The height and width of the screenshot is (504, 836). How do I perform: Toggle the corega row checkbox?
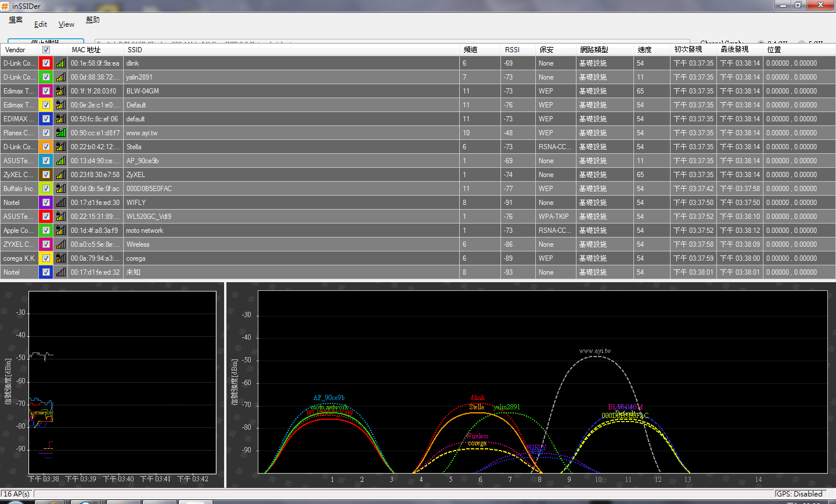[46, 258]
